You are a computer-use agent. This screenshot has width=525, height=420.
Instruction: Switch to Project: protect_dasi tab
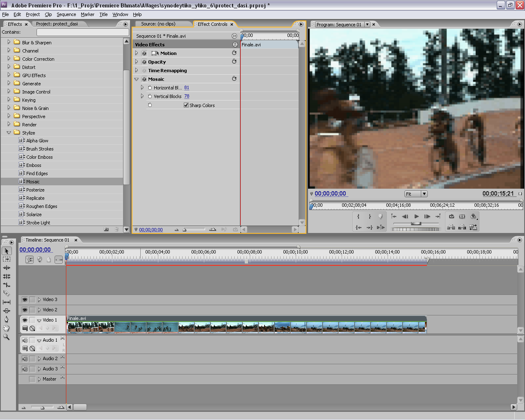coord(57,24)
